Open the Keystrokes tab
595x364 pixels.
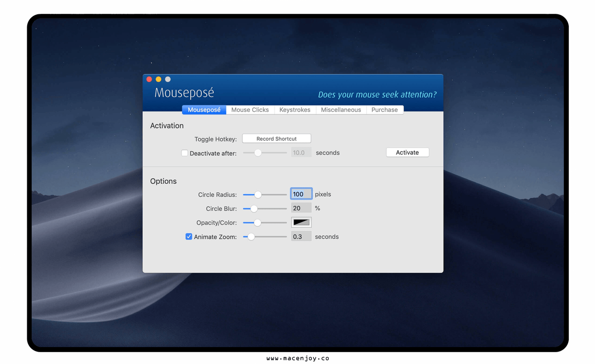click(295, 110)
